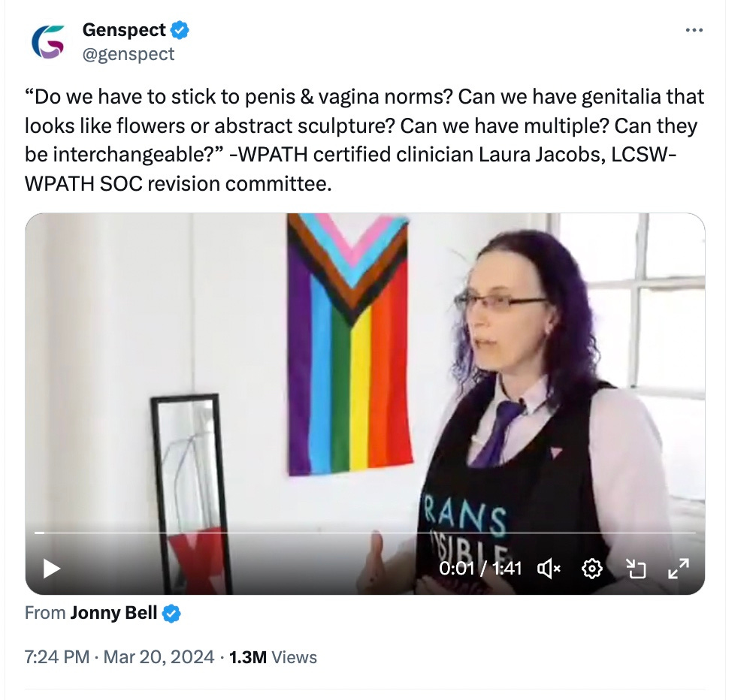This screenshot has height=700, width=756.
Task: Open the @genspect handle link
Action: [x=129, y=54]
